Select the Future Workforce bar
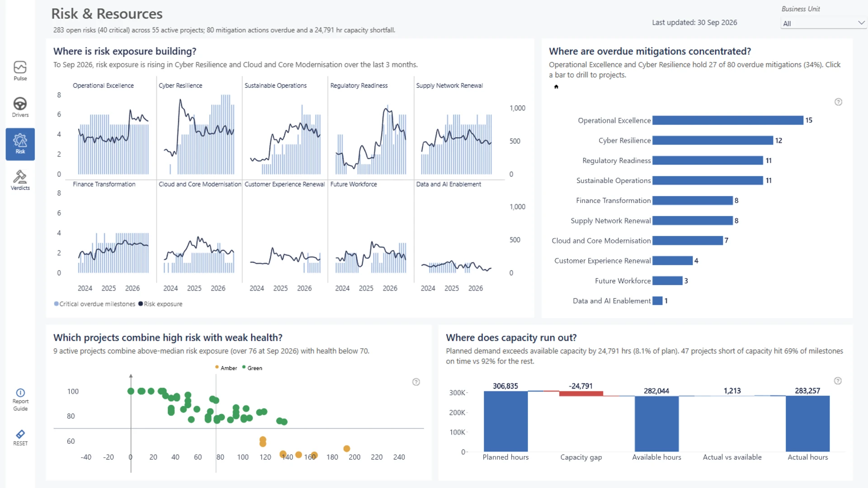Image resolution: width=868 pixels, height=488 pixels. click(667, 281)
